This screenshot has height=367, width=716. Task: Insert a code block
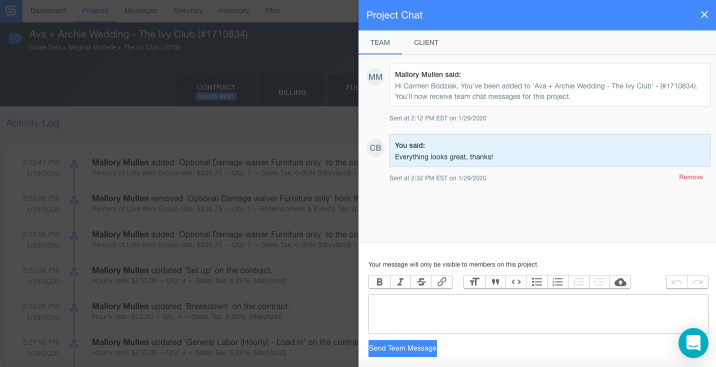tap(516, 282)
